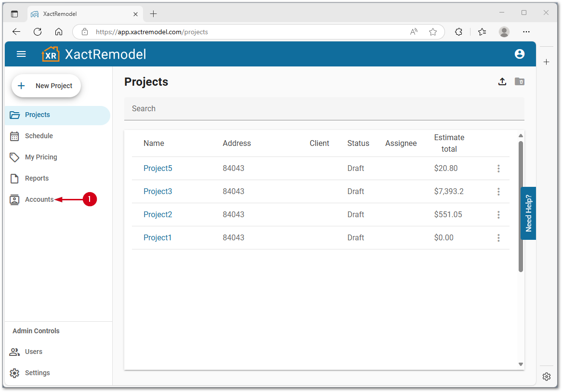View site information lock icon
Screen dimensions: 562x392
85,32
